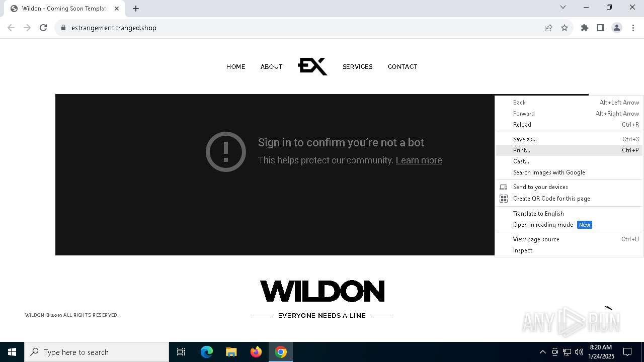Expand the tab search chevron

click(563, 7)
